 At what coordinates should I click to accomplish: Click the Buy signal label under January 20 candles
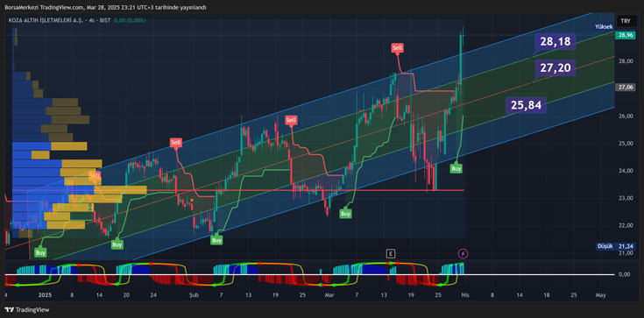[117, 244]
